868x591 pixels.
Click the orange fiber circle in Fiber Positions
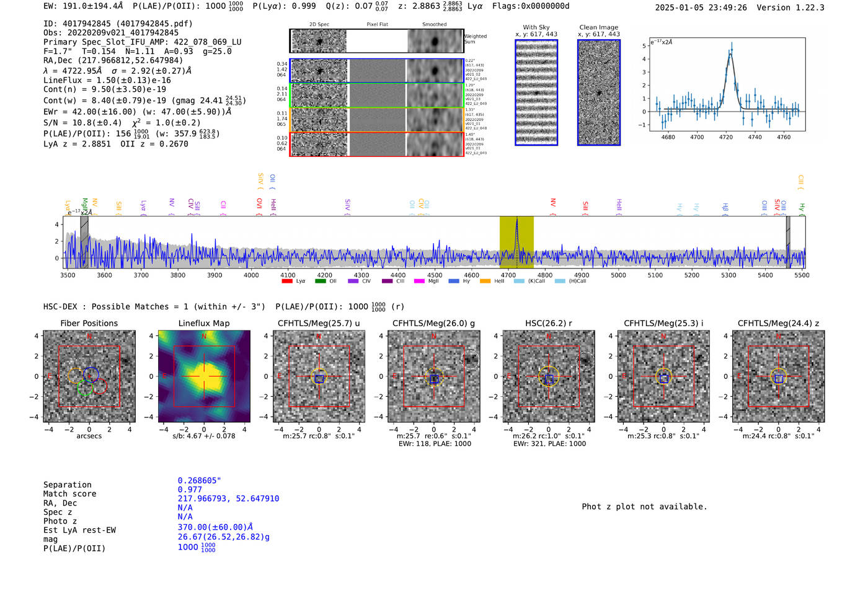coord(76,376)
